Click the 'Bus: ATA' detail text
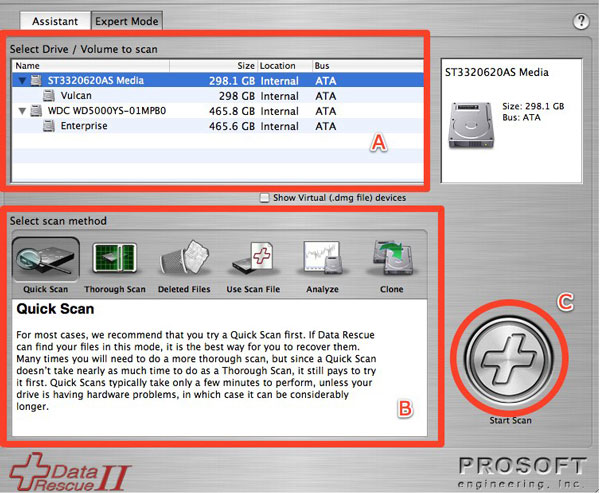Image resolution: width=600 pixels, height=493 pixels. click(521, 117)
